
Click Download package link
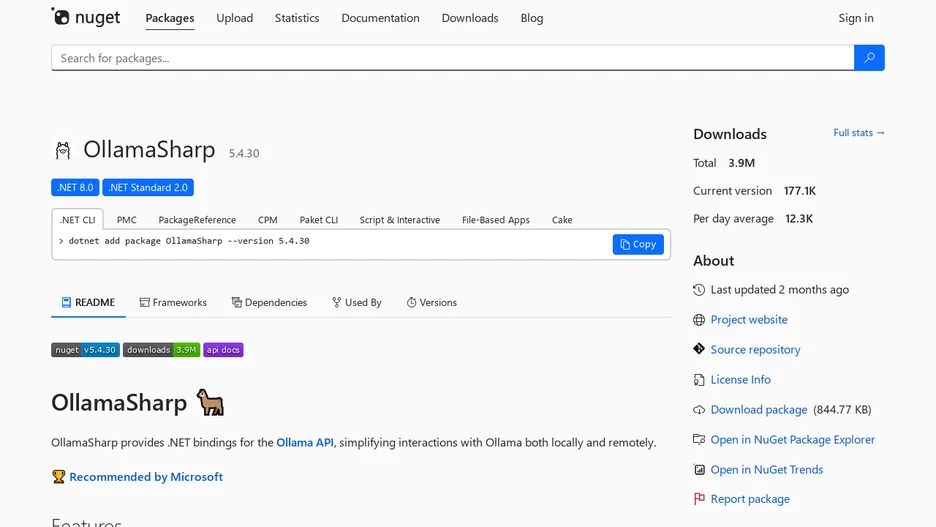pos(759,410)
